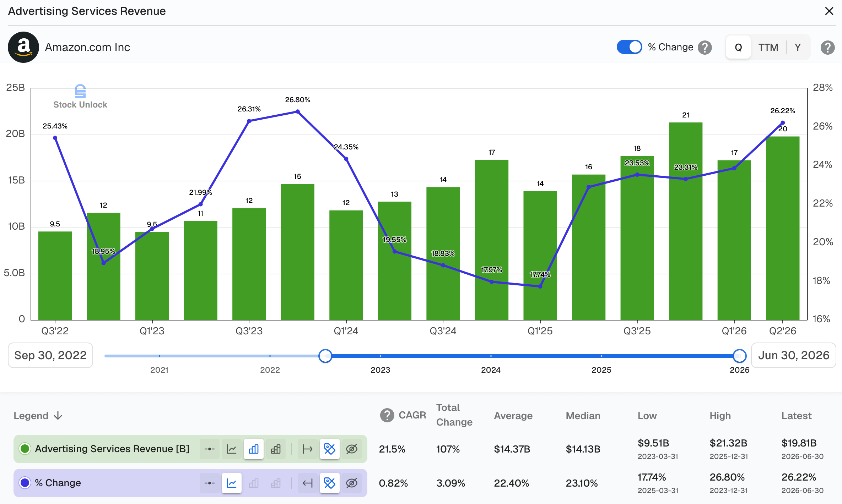Select the "Advertising Services Revenue [B]" legend label
Screen dimensions: 842x504
112,449
